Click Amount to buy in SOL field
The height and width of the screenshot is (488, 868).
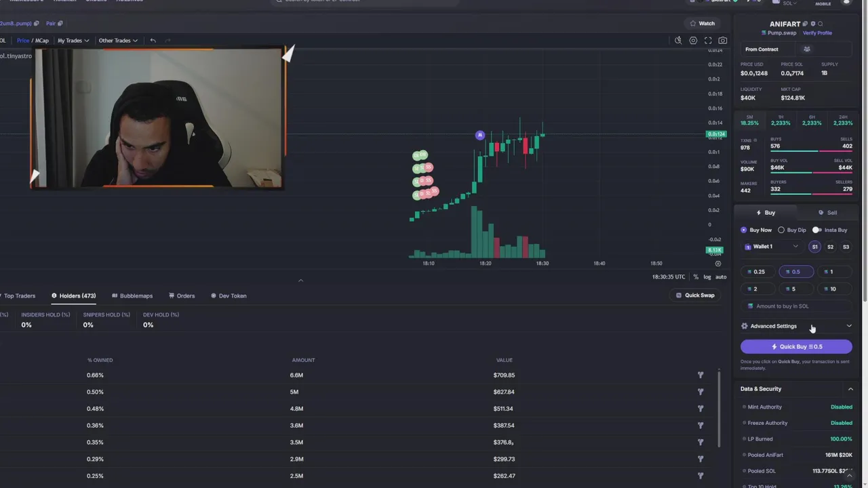tap(796, 306)
